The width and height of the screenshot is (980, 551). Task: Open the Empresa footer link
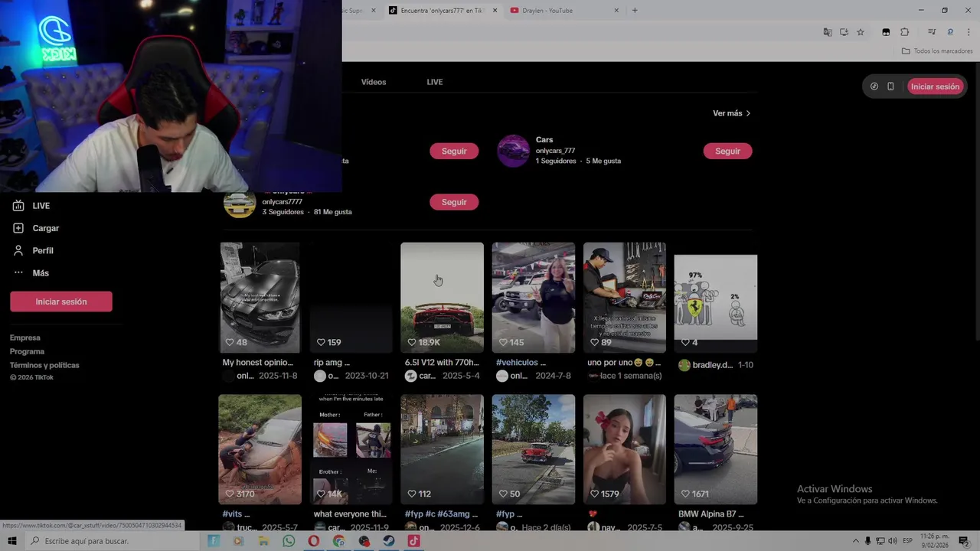pos(25,337)
